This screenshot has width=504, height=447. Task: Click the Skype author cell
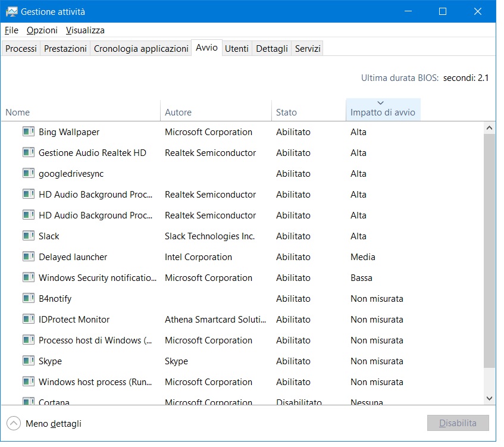(176, 361)
